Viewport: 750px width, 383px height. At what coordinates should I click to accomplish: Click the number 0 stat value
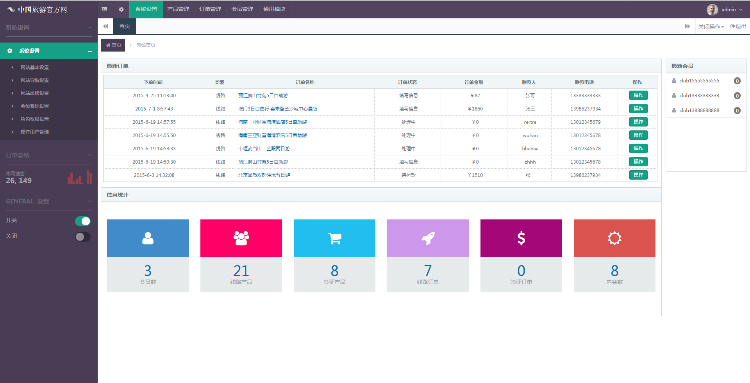click(x=521, y=271)
